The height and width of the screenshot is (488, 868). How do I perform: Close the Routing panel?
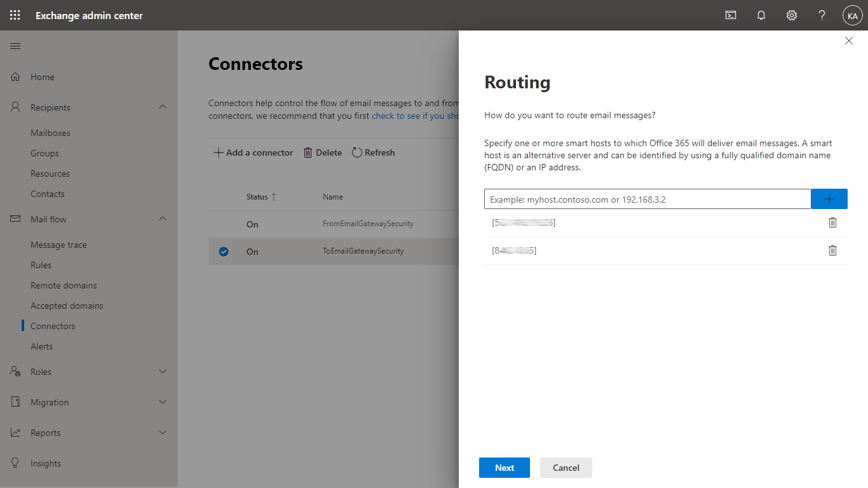(849, 41)
